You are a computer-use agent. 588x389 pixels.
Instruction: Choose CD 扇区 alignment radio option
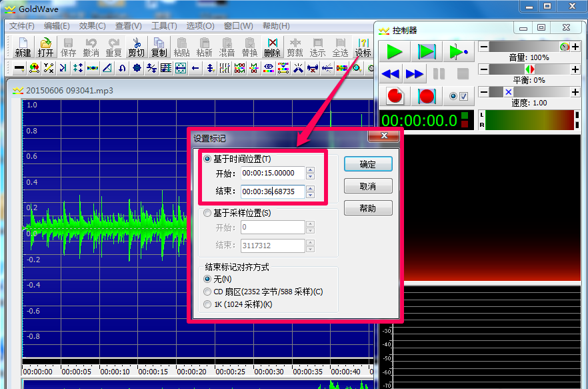click(x=208, y=292)
